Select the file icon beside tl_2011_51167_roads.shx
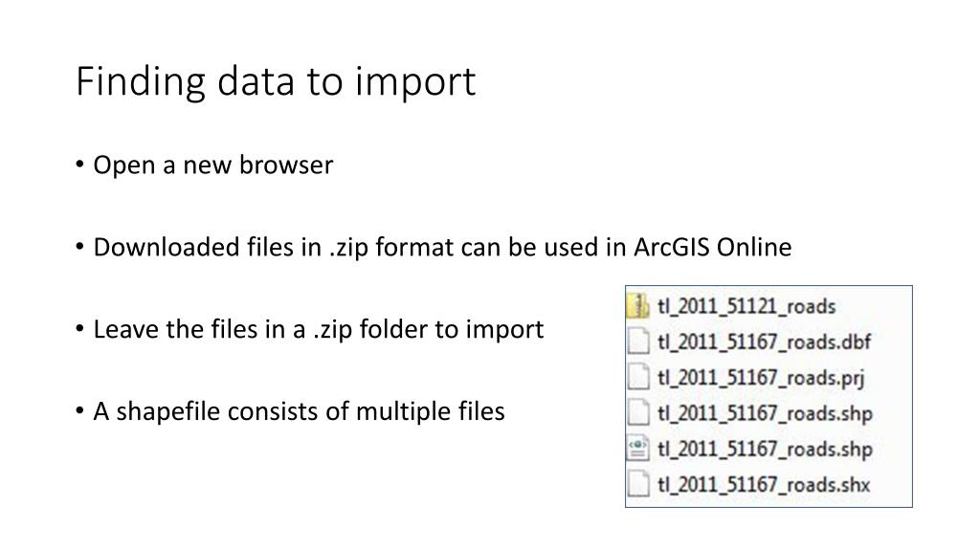This screenshot has height=551, width=980. (637, 484)
